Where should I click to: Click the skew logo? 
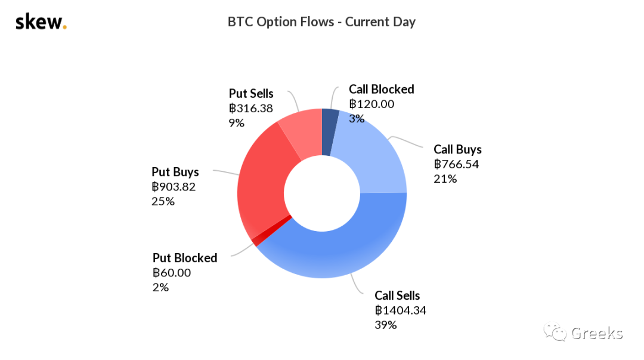coord(41,22)
